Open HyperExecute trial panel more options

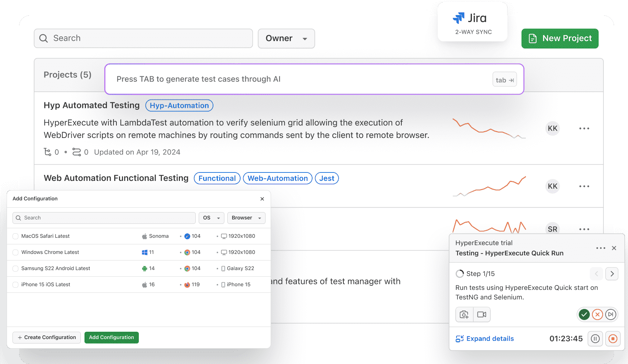[x=600, y=248]
